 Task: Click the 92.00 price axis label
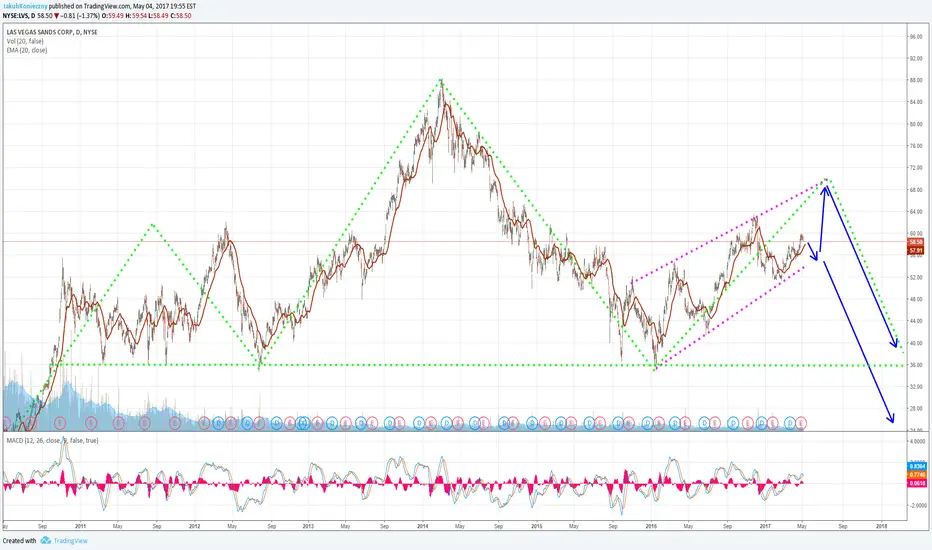pyautogui.click(x=915, y=59)
